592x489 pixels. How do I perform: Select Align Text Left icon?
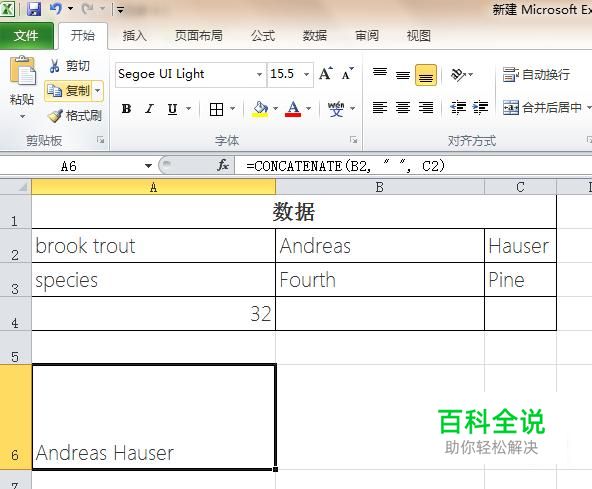click(380, 108)
